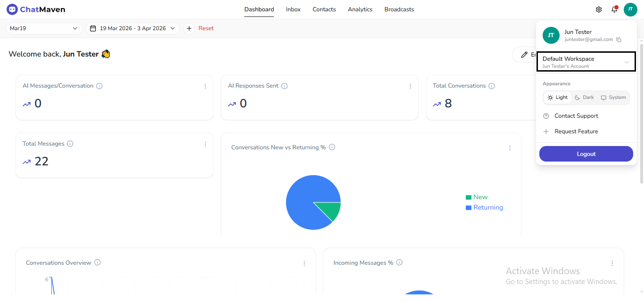Click the plus icon beside Request Feature
Screen dimensions: 644x301
point(546,131)
